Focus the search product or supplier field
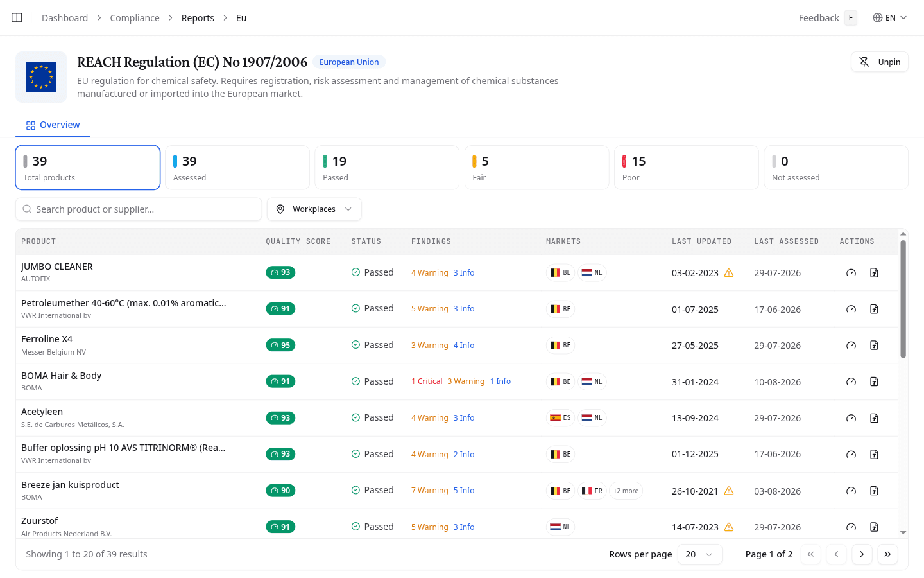 click(139, 209)
